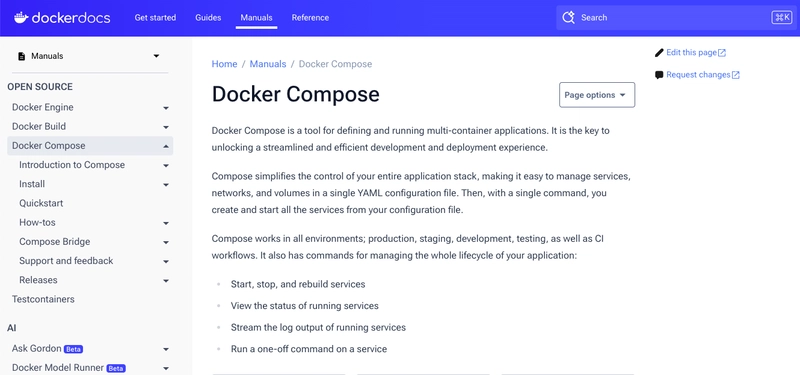This screenshot has width=800, height=375.
Task: Open Docker Engine in sidebar
Action: (43, 107)
